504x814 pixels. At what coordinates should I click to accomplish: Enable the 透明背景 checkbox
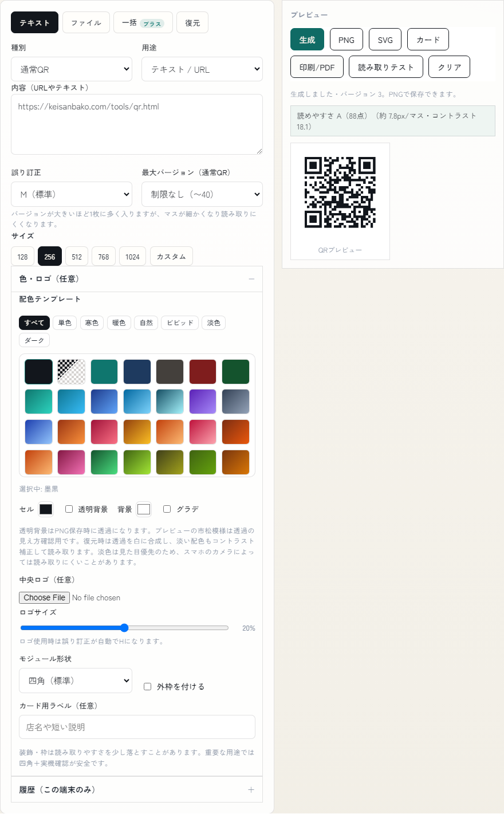(x=69, y=509)
